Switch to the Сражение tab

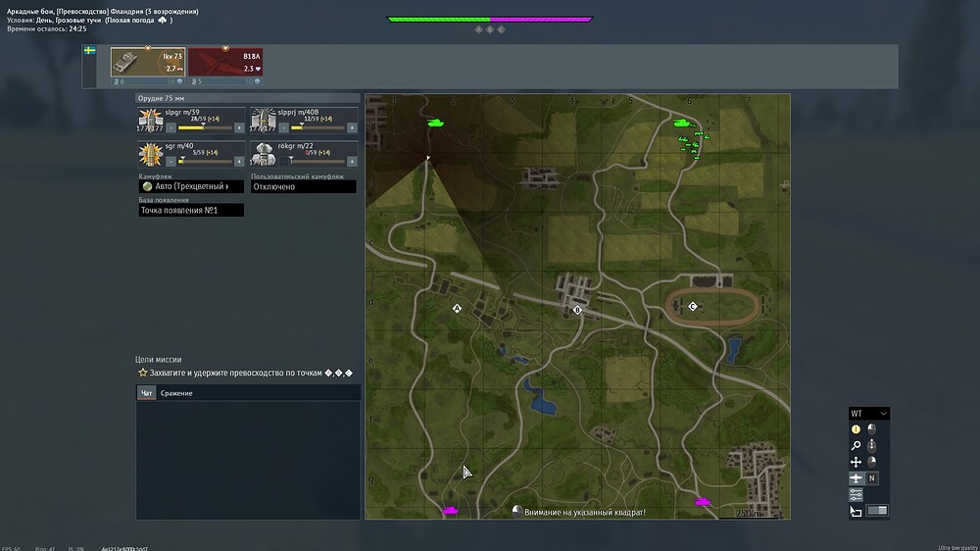tap(176, 393)
